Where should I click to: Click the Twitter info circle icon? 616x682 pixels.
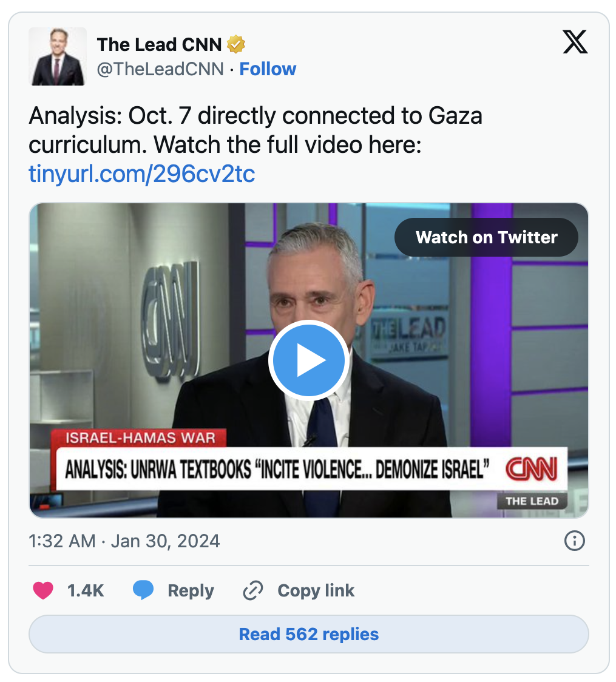click(x=575, y=541)
